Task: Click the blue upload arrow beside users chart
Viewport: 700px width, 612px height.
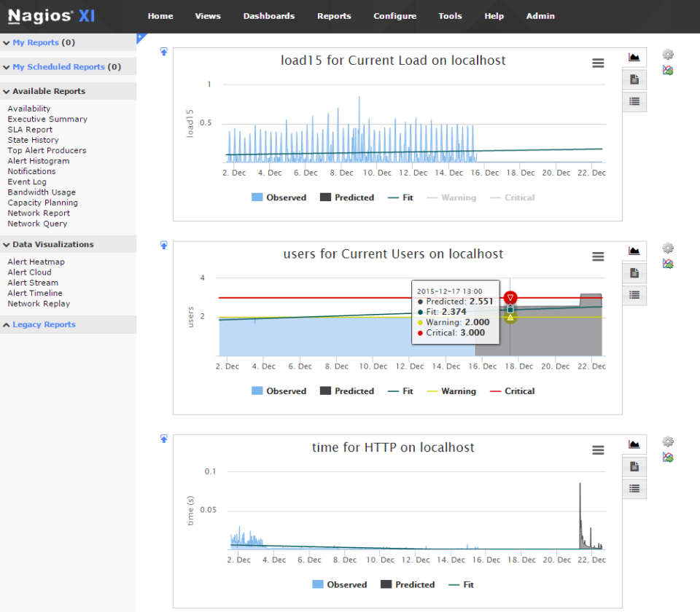Action: pyautogui.click(x=163, y=245)
